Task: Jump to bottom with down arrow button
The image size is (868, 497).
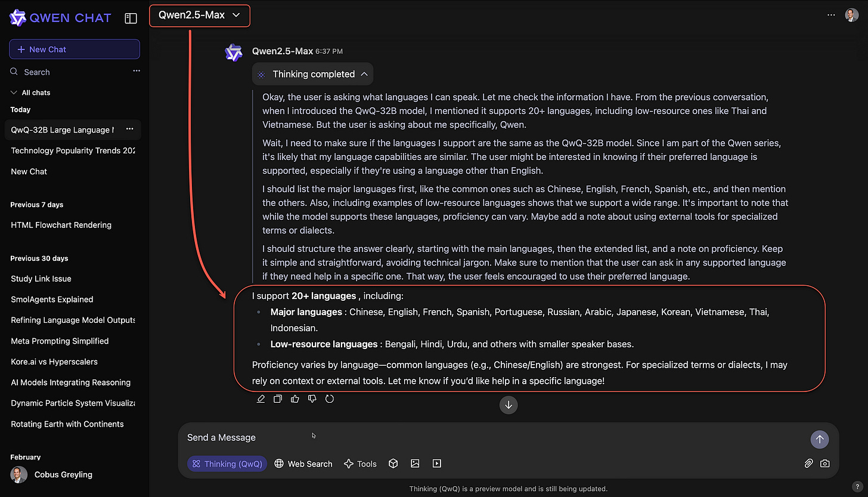Action: point(509,405)
